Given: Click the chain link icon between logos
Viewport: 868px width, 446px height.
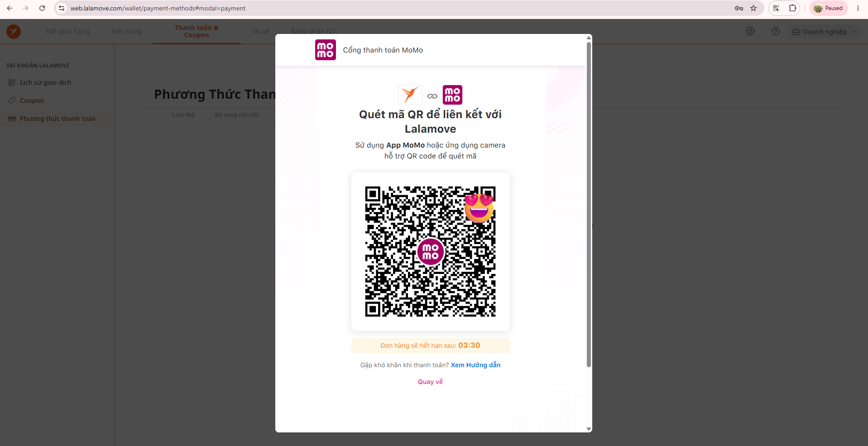Looking at the screenshot, I should (x=432, y=96).
